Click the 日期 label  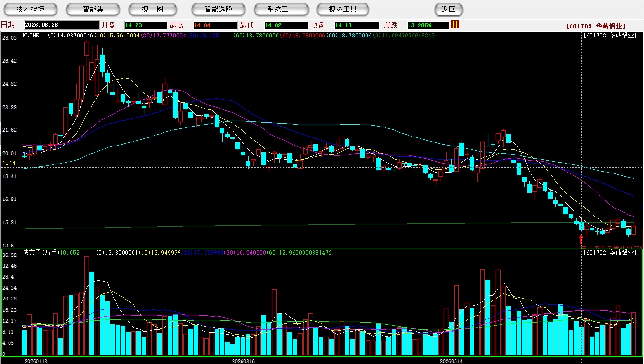pyautogui.click(x=8, y=25)
